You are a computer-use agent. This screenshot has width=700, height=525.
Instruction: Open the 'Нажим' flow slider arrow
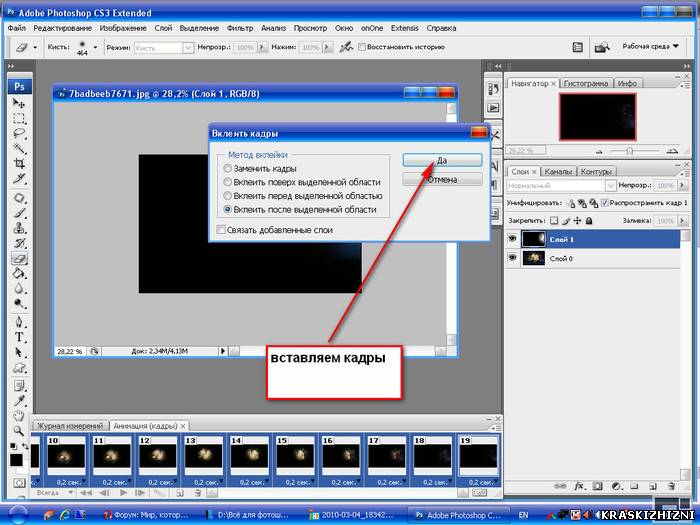click(x=328, y=47)
